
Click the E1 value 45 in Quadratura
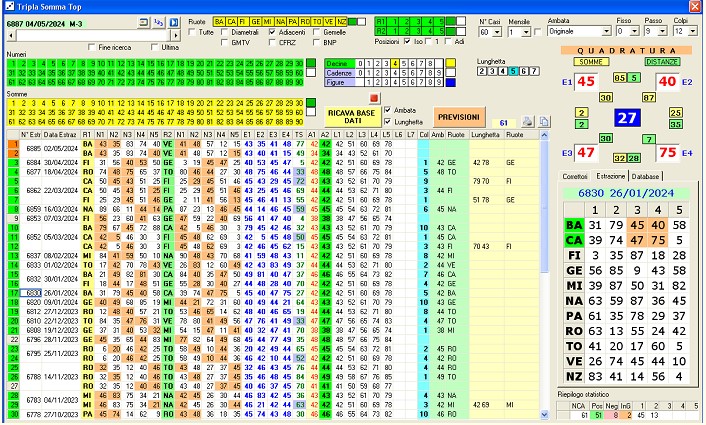(x=586, y=81)
